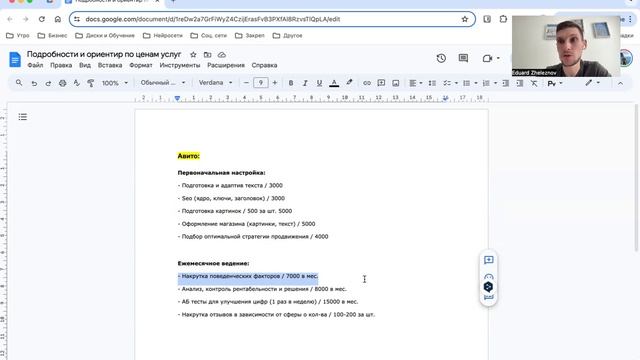
Task: Open the Инструменты menu
Action: tap(180, 65)
